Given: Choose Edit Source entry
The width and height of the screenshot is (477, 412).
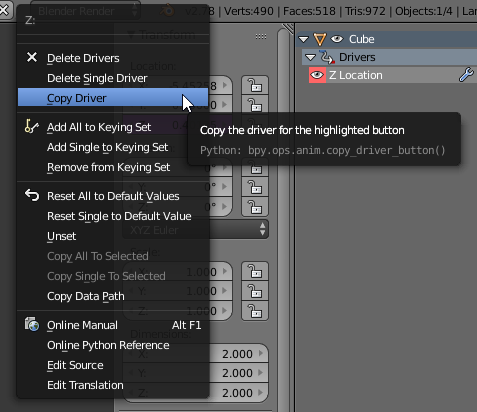Looking at the screenshot, I should click(x=113, y=365).
